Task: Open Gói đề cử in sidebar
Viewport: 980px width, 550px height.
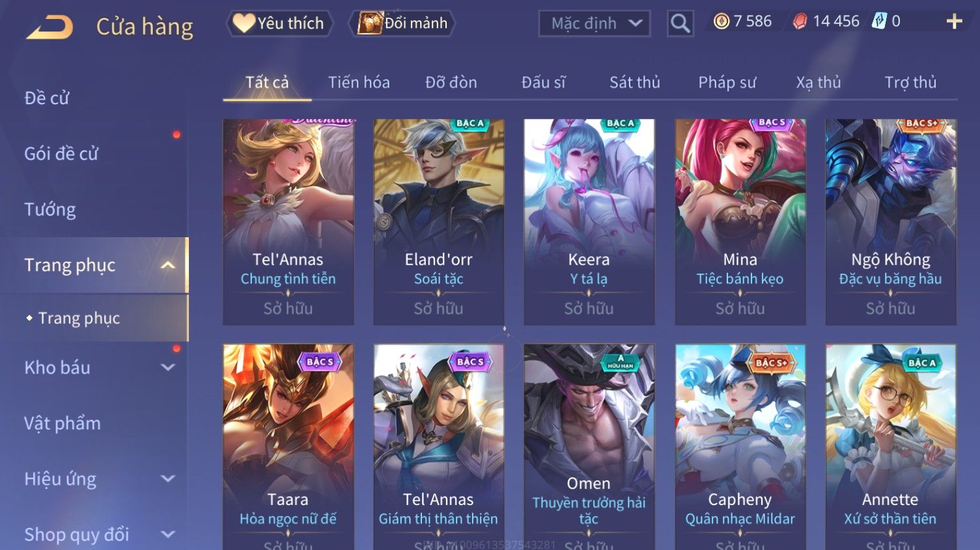Action: point(61,154)
